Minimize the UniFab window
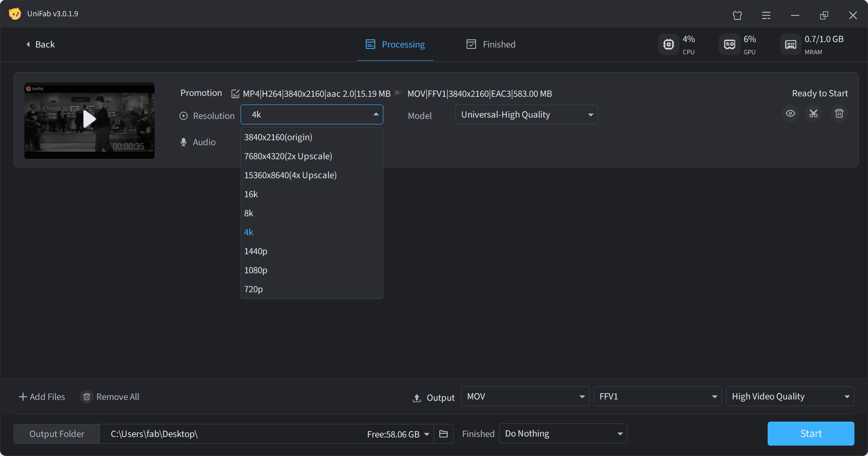868x456 pixels. [x=795, y=15]
